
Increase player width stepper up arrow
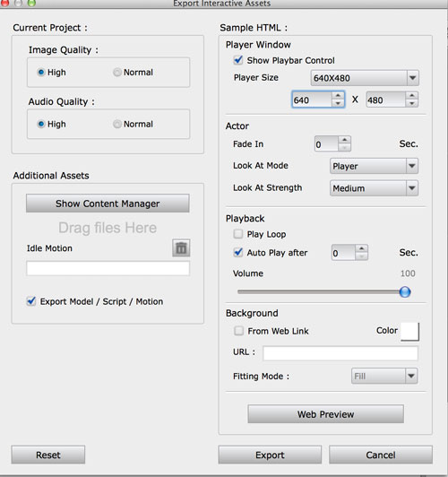click(338, 96)
